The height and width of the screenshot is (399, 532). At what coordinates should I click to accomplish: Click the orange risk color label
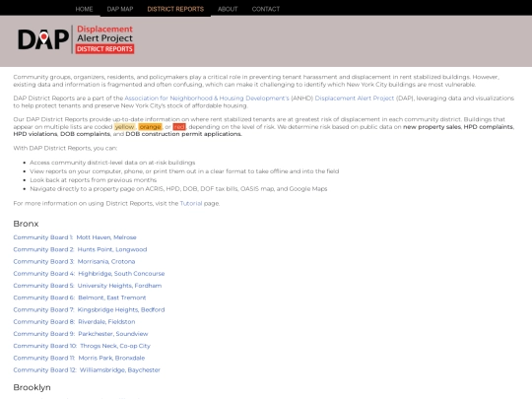[150, 126]
